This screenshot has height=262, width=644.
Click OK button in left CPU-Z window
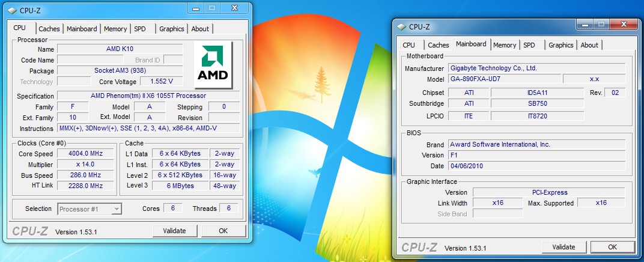(x=223, y=231)
